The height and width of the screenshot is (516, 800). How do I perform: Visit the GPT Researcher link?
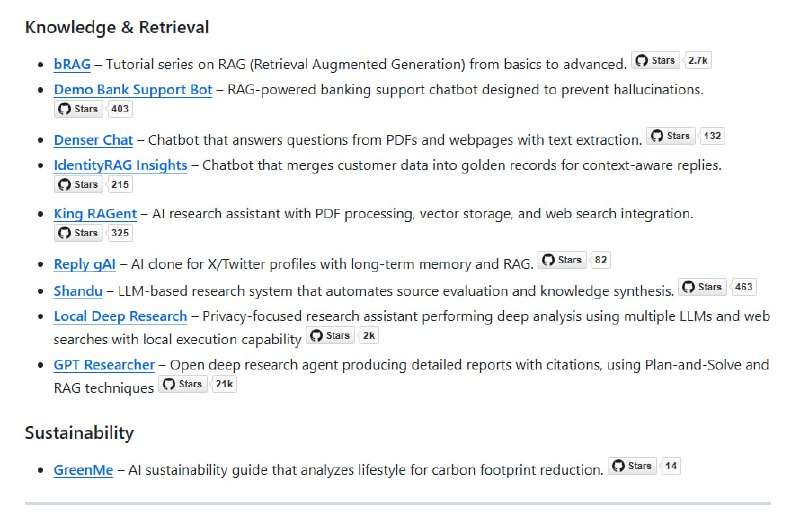coord(104,365)
